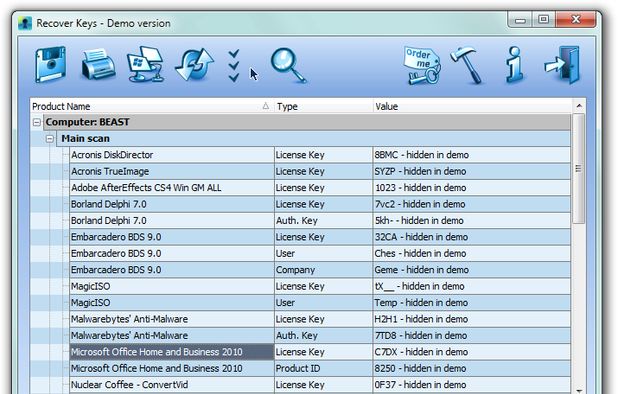Image resolution: width=618 pixels, height=394 pixels.
Task: Click value Ches - hidden in demo
Action: [420, 254]
